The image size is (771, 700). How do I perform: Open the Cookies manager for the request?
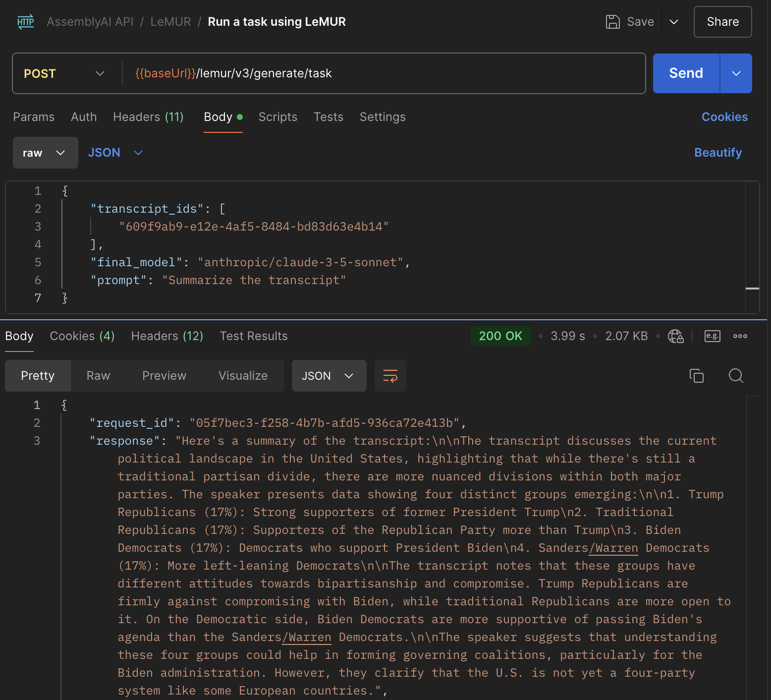tap(724, 117)
